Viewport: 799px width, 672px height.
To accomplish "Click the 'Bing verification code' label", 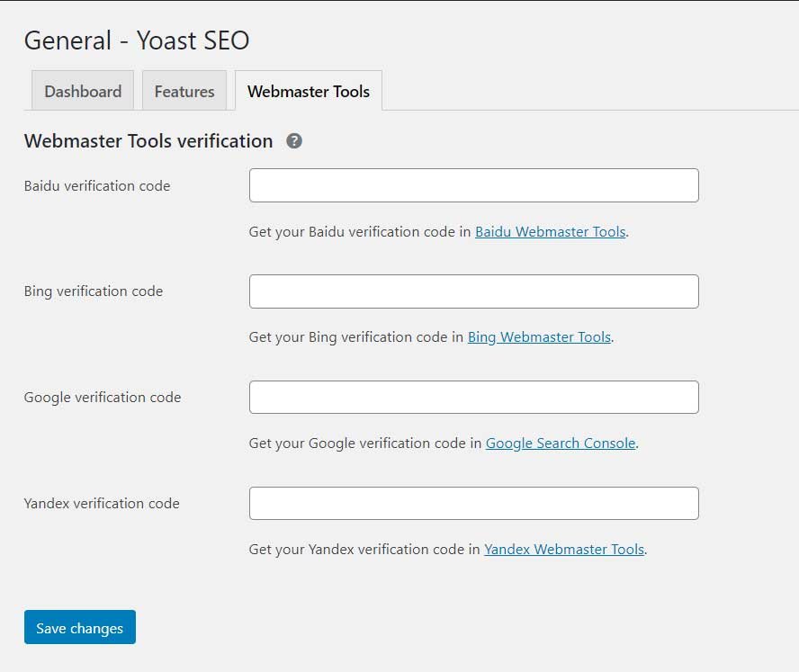I will pyautogui.click(x=94, y=291).
